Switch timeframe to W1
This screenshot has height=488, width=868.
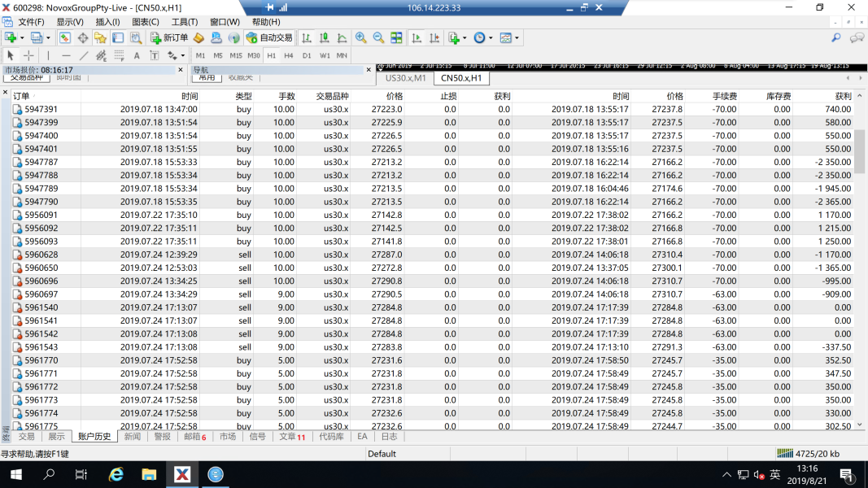pos(325,55)
